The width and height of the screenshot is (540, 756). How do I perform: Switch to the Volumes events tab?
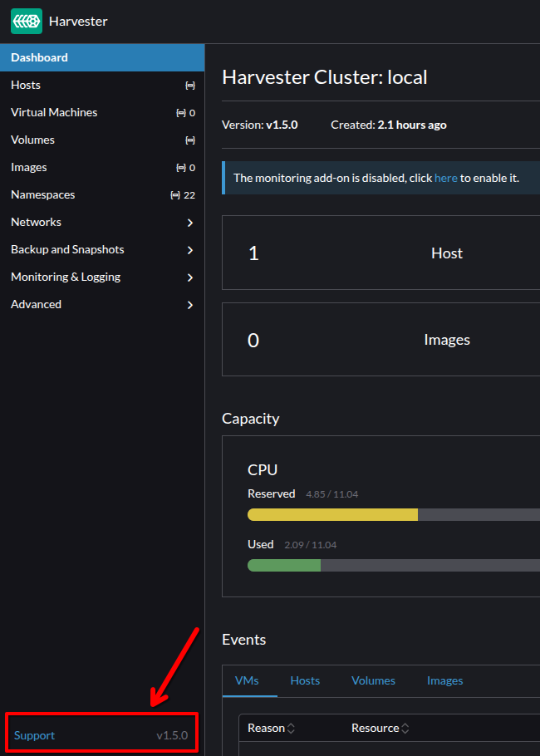(x=373, y=680)
